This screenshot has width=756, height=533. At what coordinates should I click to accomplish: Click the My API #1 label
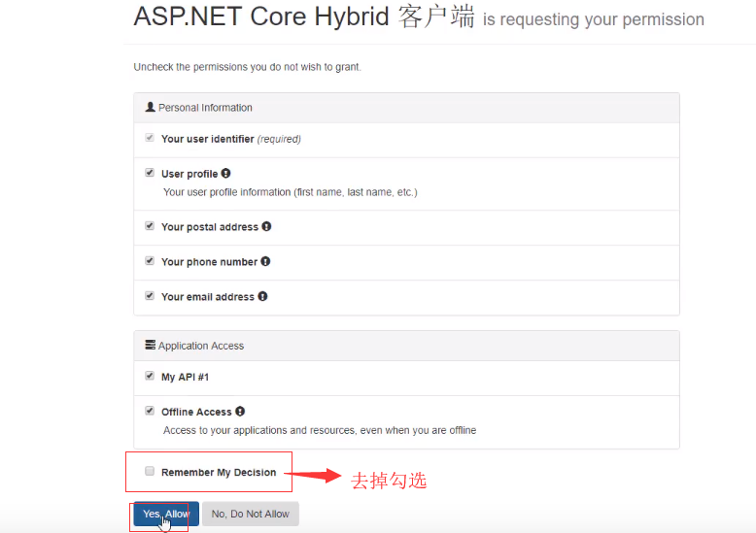[186, 377]
